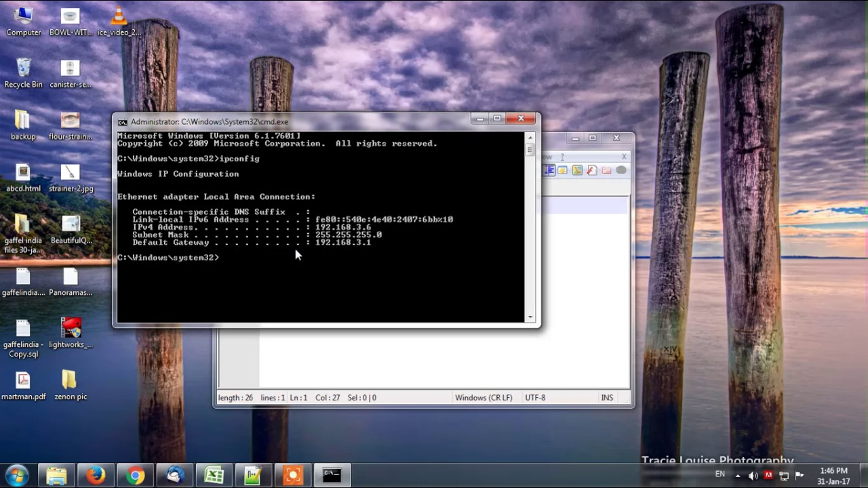Minimize the Notepad++ window

pyautogui.click(x=575, y=138)
